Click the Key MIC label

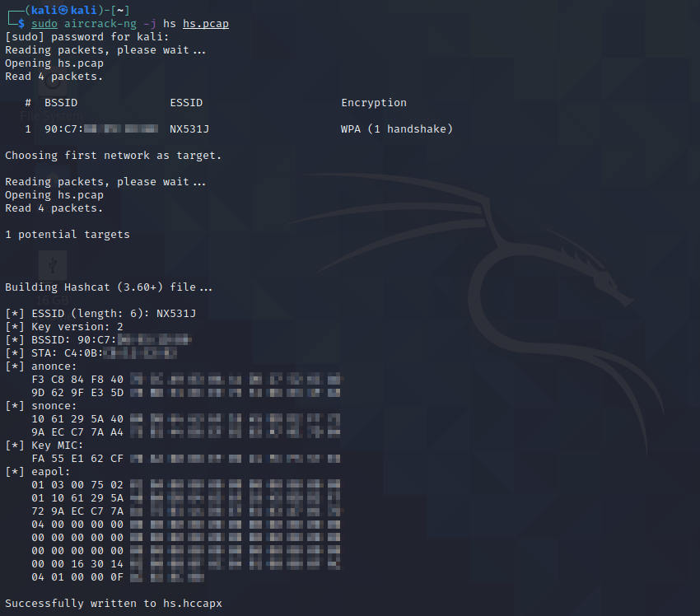(x=56, y=446)
